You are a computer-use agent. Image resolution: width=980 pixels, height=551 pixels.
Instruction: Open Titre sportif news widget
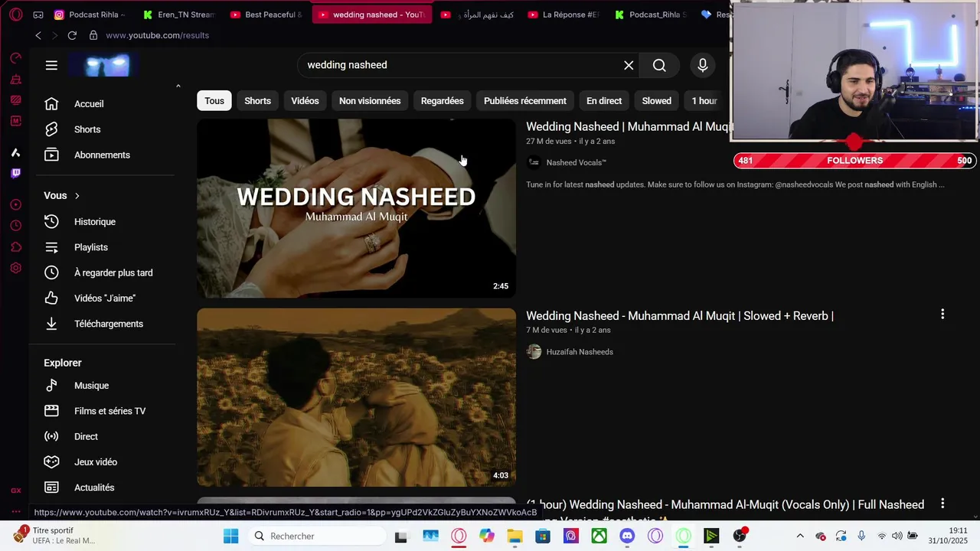(55, 536)
